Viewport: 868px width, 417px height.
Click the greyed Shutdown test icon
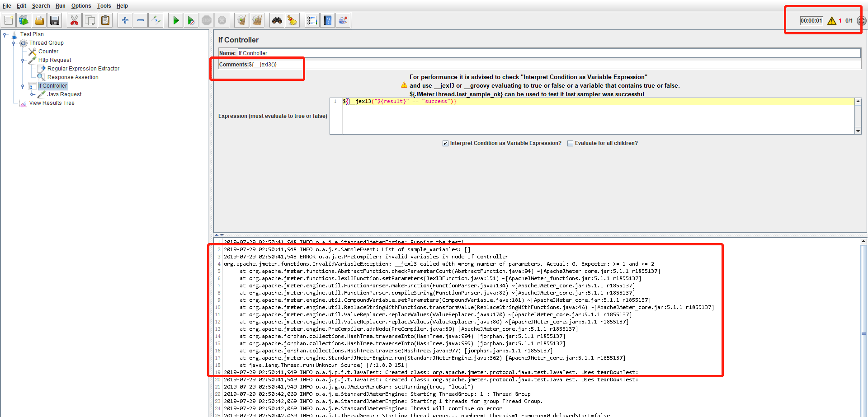(x=222, y=20)
